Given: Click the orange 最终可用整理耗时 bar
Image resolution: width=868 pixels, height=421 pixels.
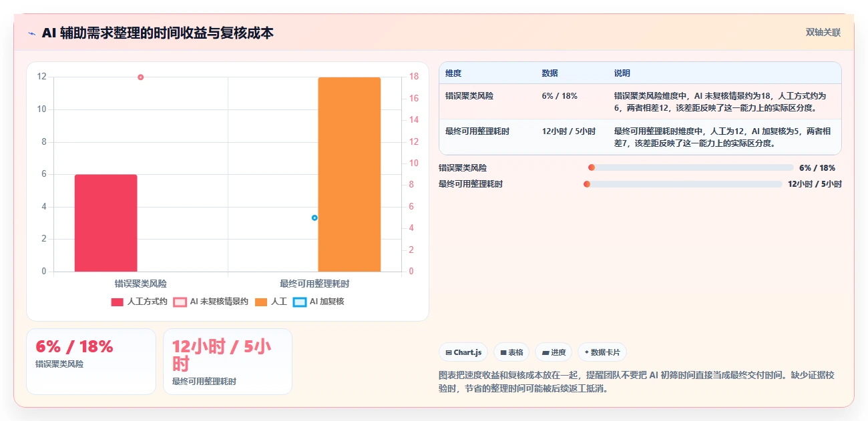Looking at the screenshot, I should (349, 174).
